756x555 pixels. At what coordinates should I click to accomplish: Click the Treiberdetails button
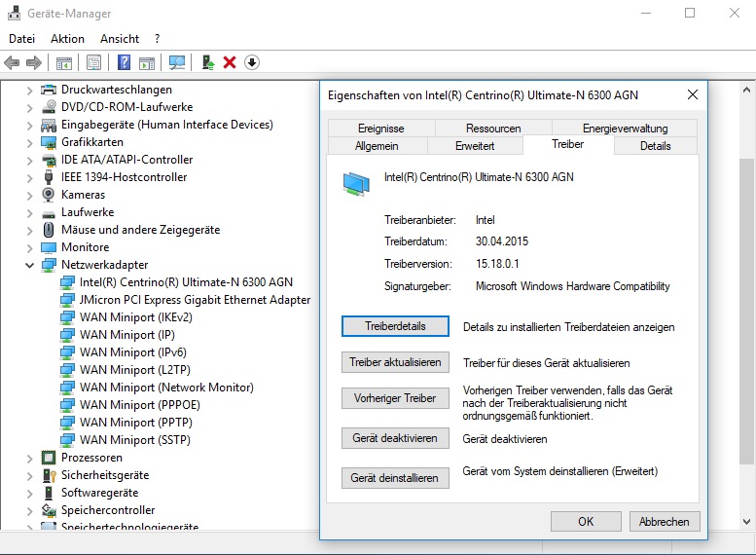click(x=395, y=326)
